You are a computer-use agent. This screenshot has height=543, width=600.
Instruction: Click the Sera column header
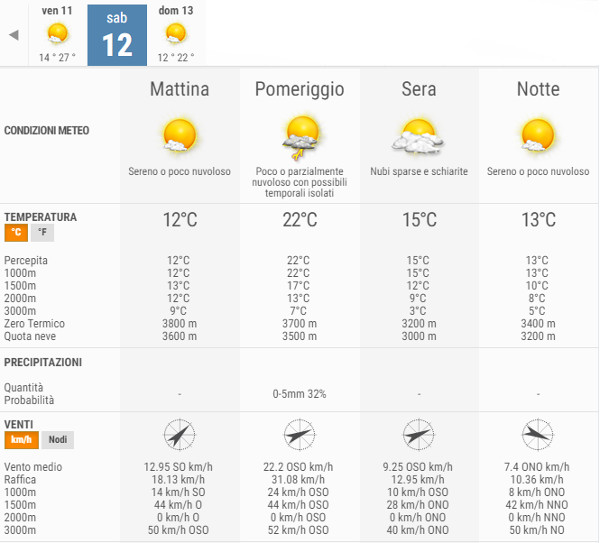[x=419, y=89]
